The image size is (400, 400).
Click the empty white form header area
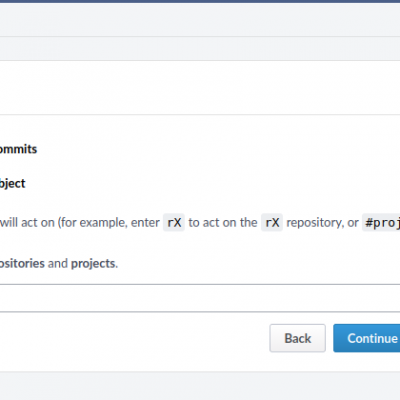pyautogui.click(x=200, y=88)
